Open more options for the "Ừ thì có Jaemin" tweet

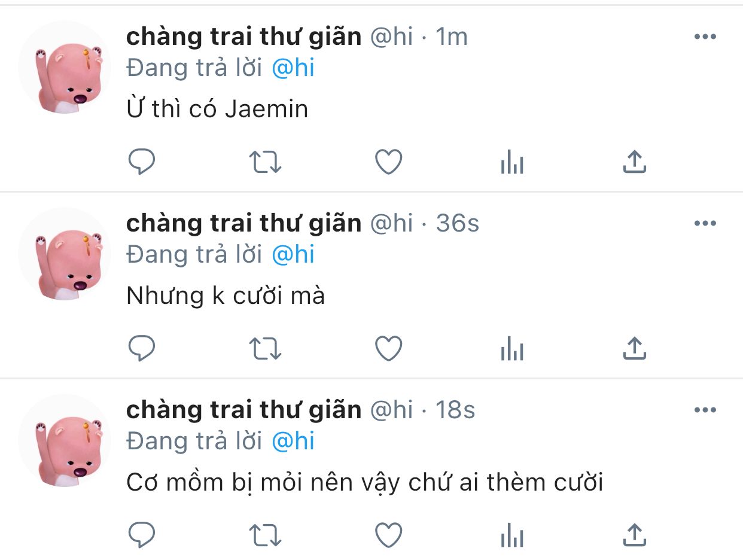(x=705, y=37)
